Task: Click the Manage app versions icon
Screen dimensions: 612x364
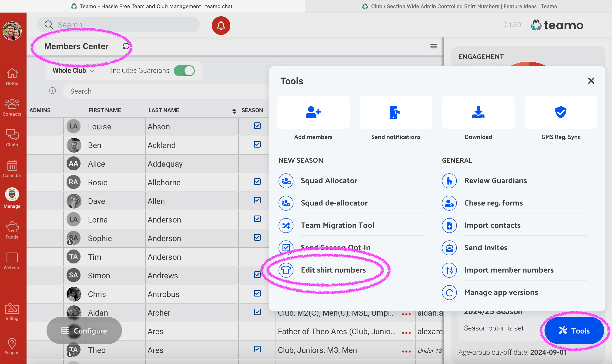Action: point(449,292)
